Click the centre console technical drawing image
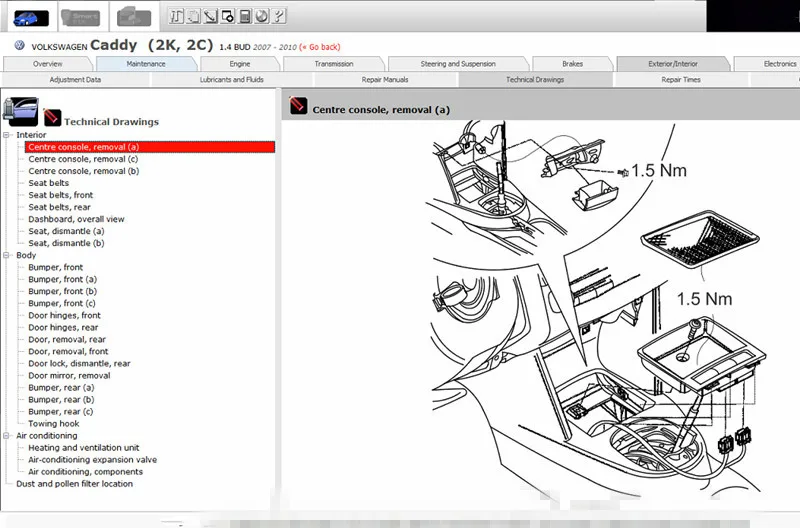Screen dimensions: 800x528 pos(594,309)
